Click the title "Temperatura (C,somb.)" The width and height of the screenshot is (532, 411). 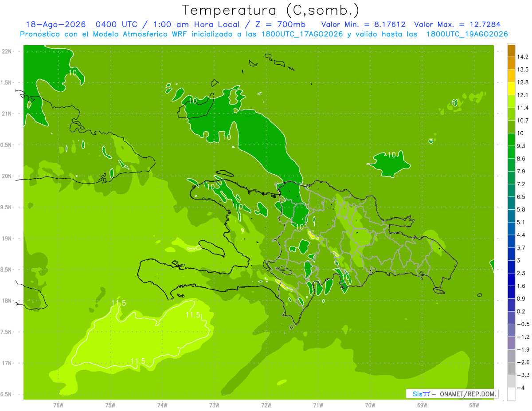[x=271, y=10]
